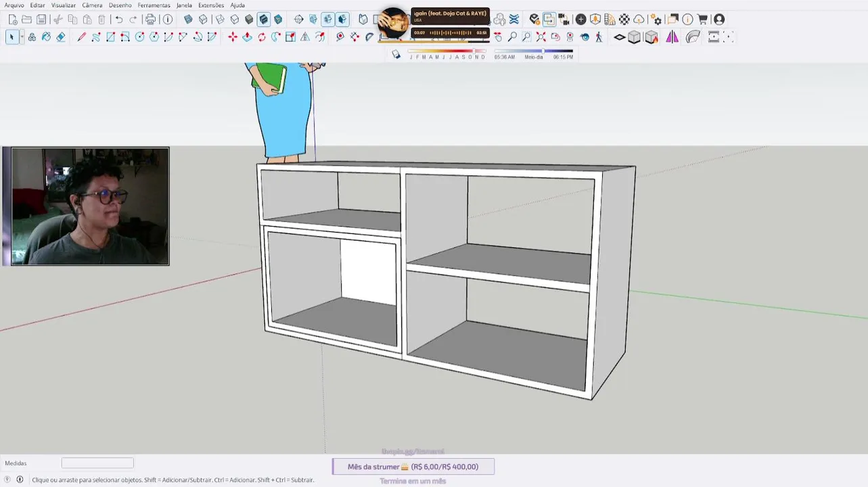Image resolution: width=868 pixels, height=487 pixels.
Task: Toggle the Monochrome face style
Action: coord(278,20)
